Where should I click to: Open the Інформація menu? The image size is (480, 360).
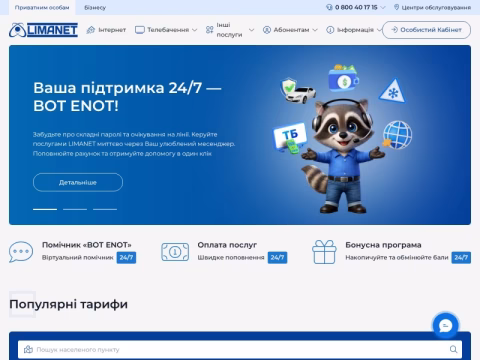click(354, 30)
